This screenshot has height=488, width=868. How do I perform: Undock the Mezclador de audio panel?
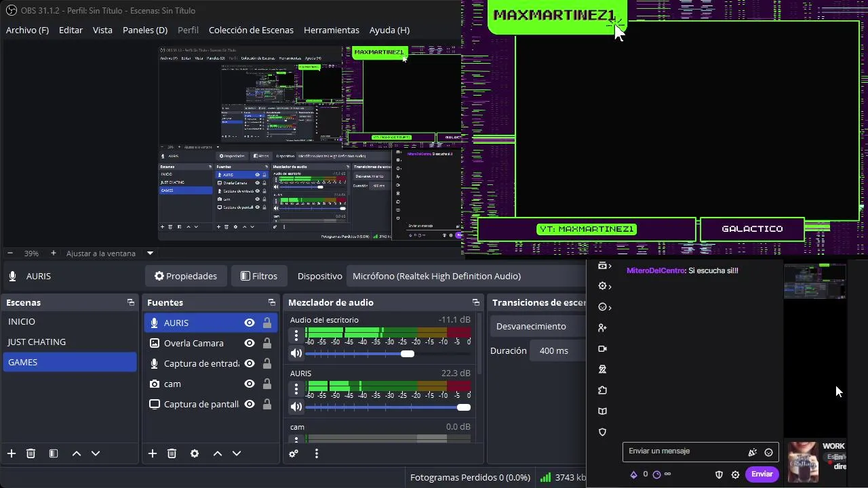tap(476, 302)
